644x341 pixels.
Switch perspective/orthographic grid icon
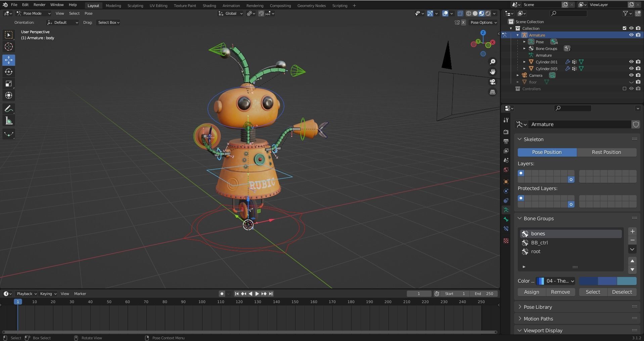pos(493,92)
